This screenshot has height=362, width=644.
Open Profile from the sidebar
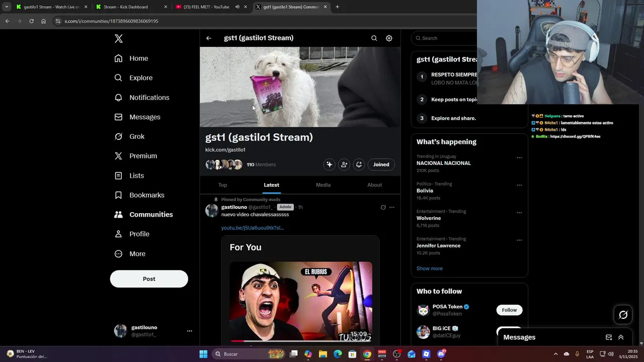click(131, 234)
